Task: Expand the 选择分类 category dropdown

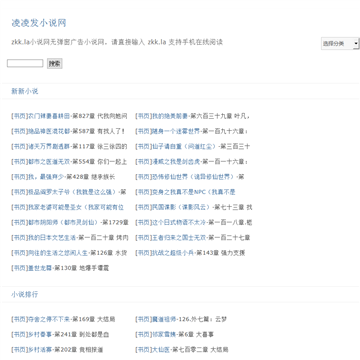Action: (340, 44)
